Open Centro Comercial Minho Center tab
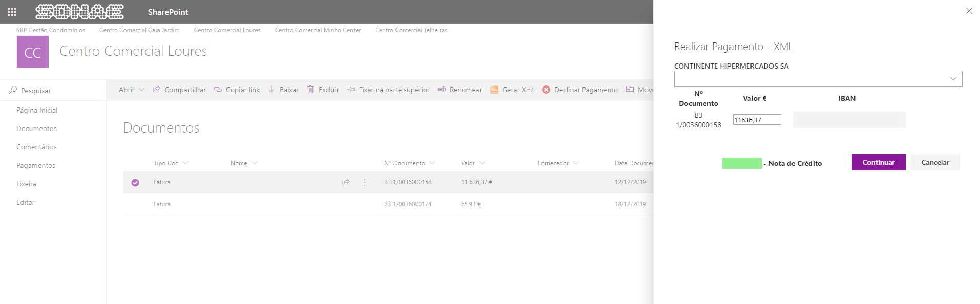 [318, 30]
